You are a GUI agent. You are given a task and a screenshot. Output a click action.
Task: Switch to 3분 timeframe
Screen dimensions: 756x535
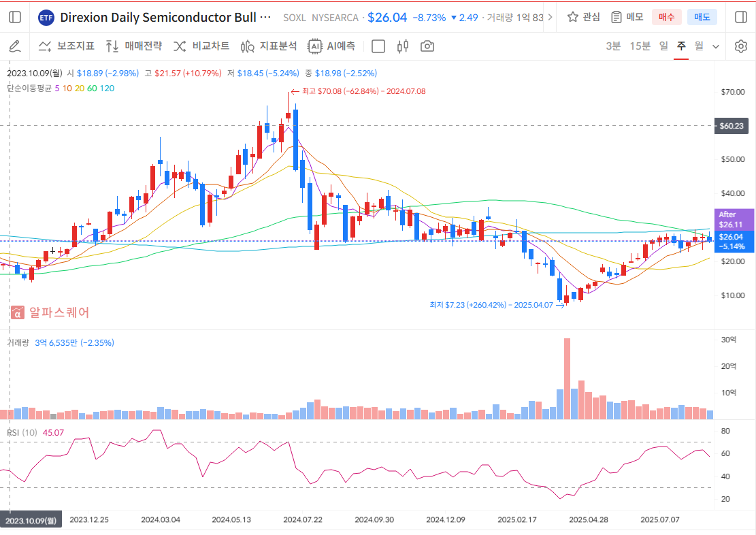[613, 46]
